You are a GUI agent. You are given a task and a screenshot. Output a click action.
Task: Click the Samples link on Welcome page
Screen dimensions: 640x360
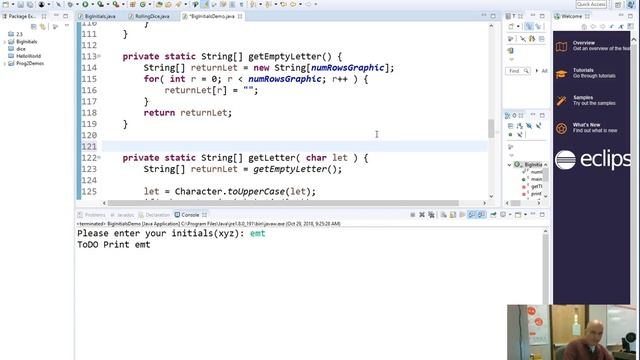pos(583,98)
